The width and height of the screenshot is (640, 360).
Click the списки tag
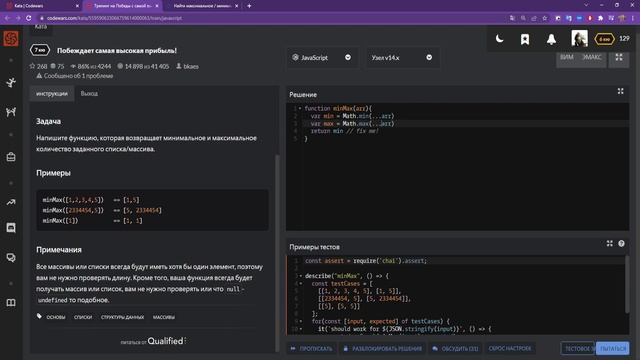[x=83, y=317]
